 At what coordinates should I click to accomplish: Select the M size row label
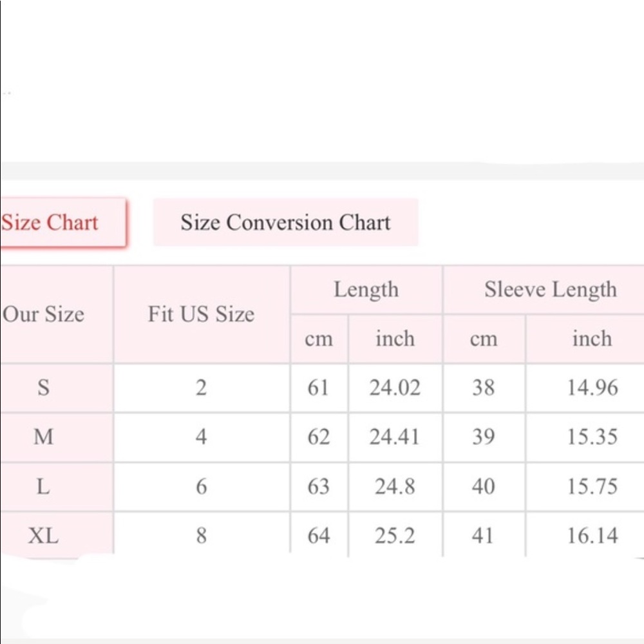(x=43, y=437)
